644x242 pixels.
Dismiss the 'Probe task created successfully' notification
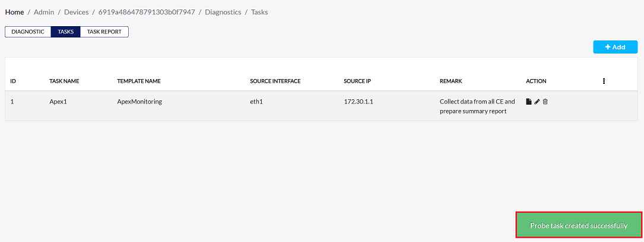pos(579,226)
